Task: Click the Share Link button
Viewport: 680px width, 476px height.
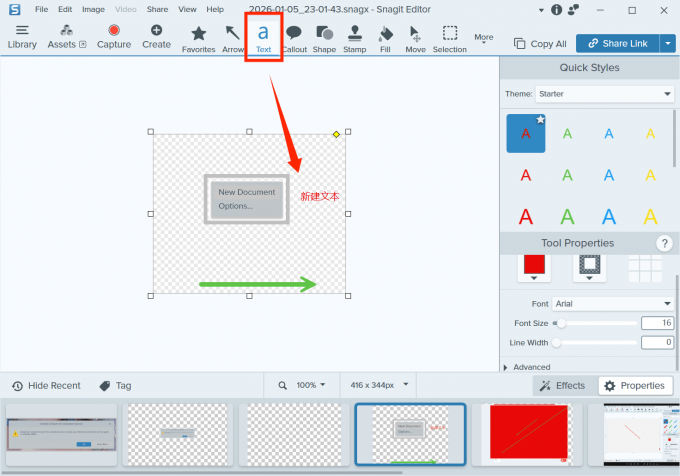Action: (617, 44)
